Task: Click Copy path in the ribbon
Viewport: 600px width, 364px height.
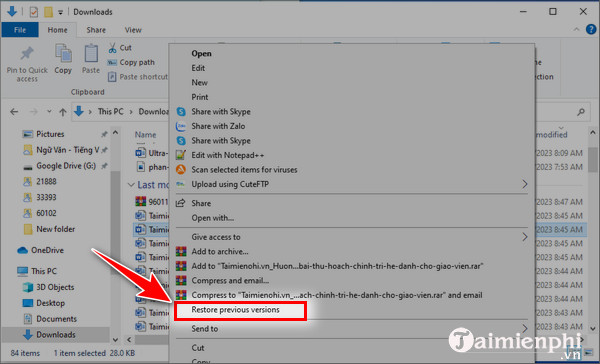Action: tap(131, 62)
